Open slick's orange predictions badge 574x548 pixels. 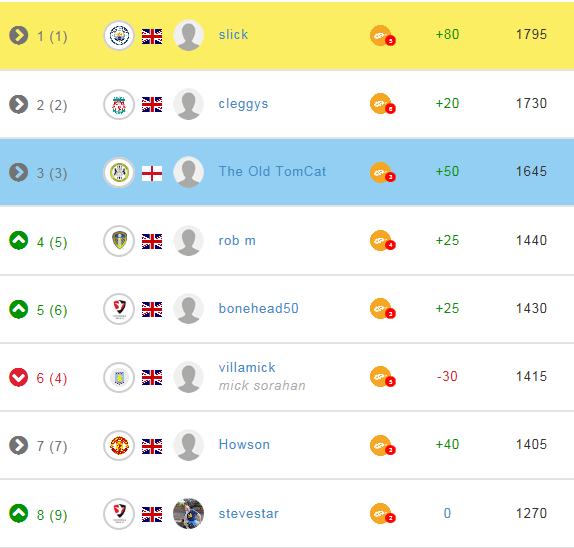pyautogui.click(x=383, y=36)
